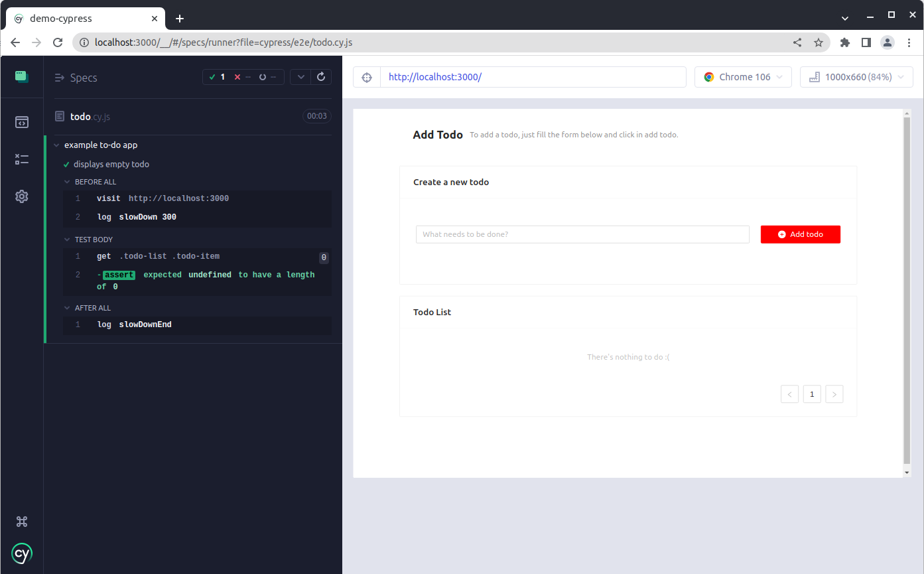
Task: Bookmark the page using the star icon
Action: pos(819,42)
